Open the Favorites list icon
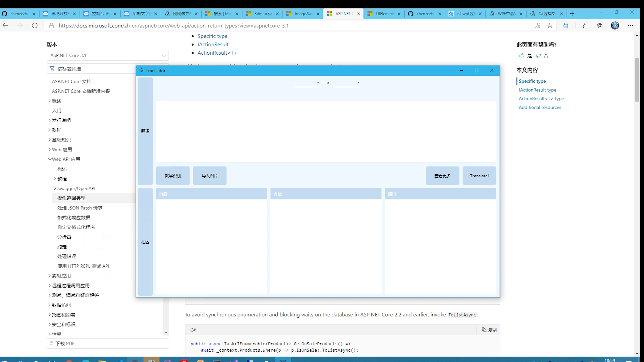The image size is (644, 362). click(585, 25)
